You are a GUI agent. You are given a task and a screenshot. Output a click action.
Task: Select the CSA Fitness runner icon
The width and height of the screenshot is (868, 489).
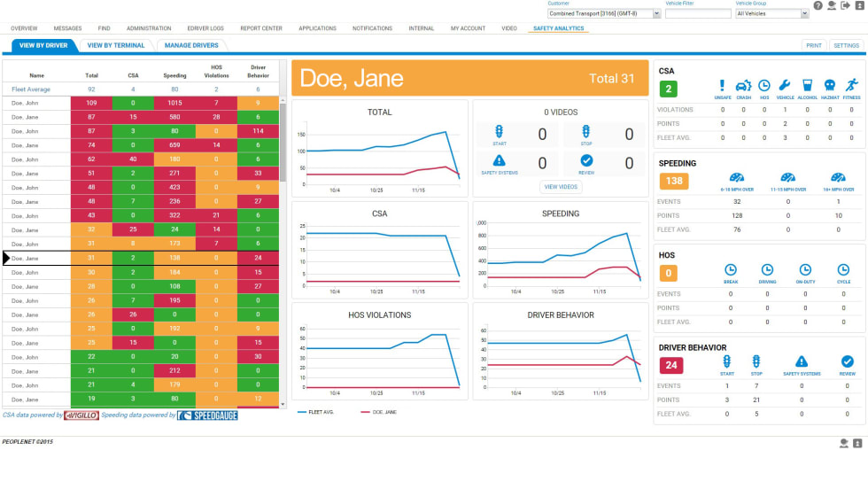click(x=851, y=86)
